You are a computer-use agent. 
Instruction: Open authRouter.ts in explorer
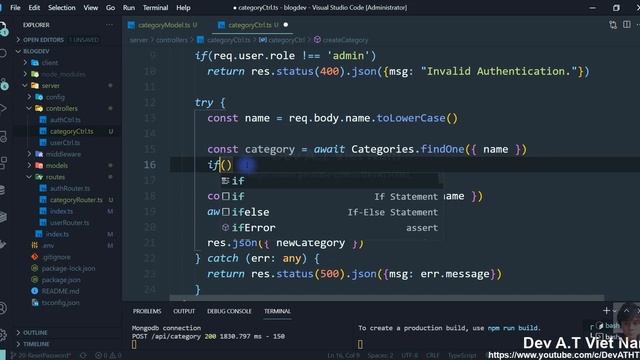70,188
